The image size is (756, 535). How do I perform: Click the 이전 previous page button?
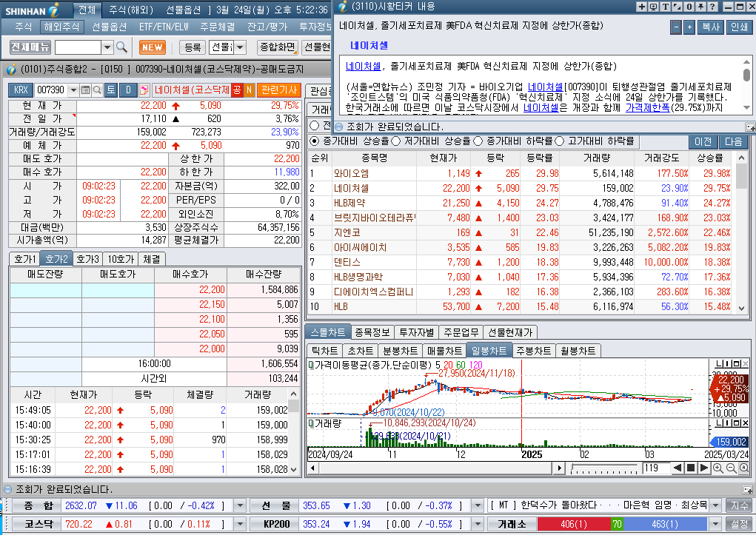(x=703, y=141)
